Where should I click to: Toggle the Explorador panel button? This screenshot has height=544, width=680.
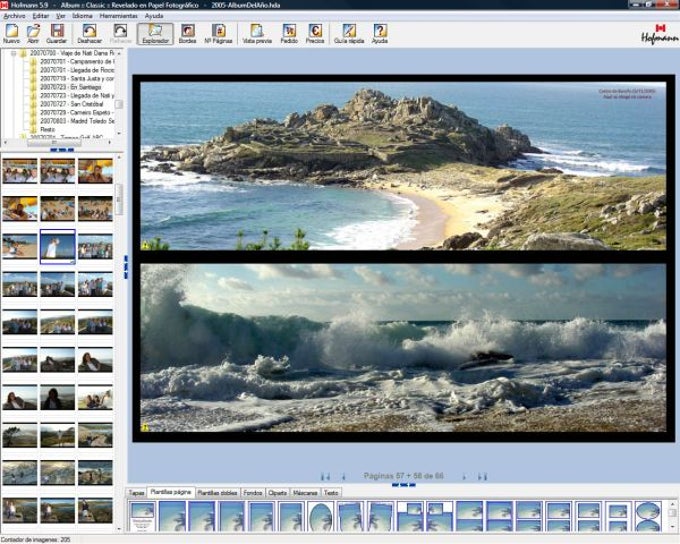click(155, 33)
